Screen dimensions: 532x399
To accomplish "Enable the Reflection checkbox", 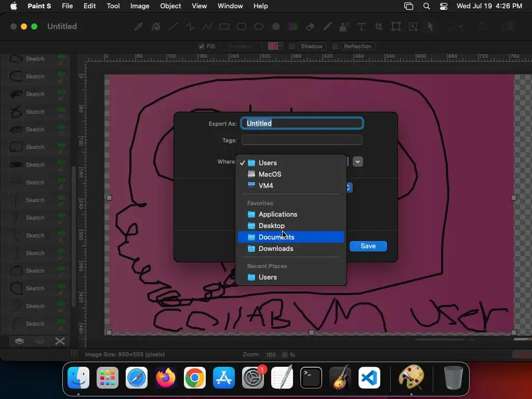I will click(x=335, y=46).
